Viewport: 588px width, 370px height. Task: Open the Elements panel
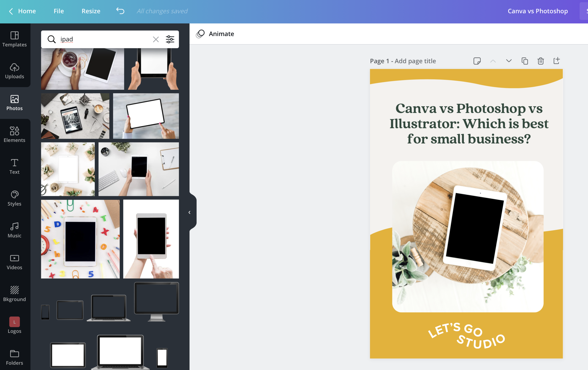coord(14,134)
